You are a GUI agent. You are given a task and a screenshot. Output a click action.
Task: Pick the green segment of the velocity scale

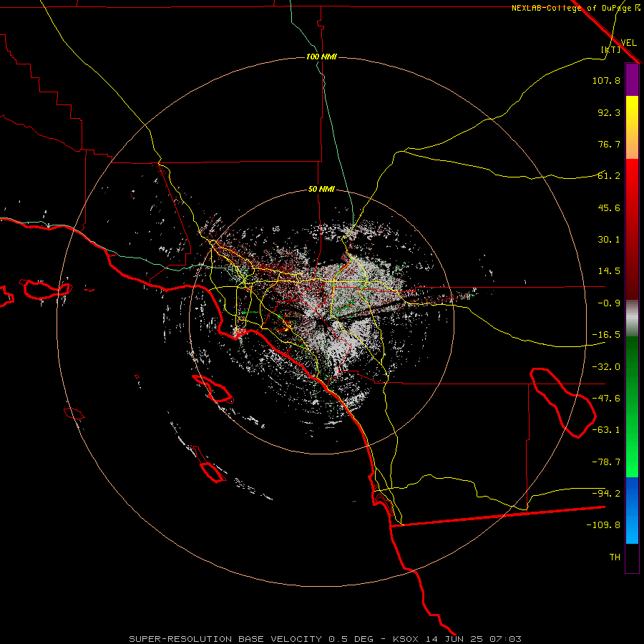click(632, 406)
